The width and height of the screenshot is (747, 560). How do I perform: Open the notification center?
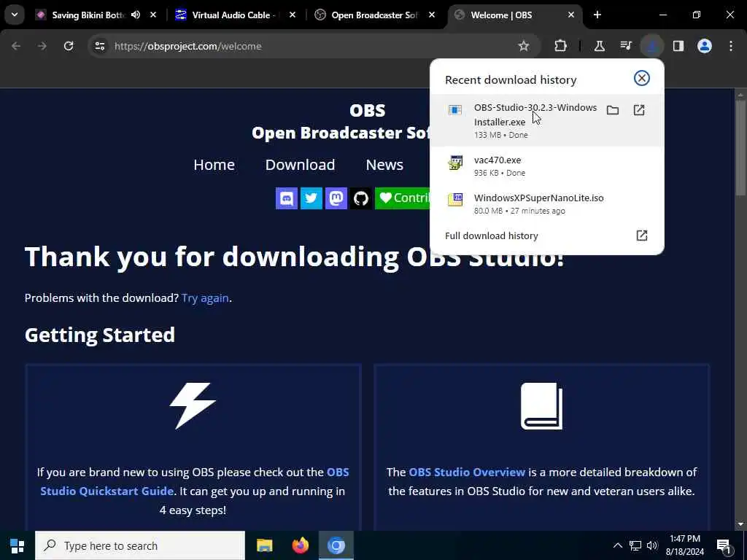tap(724, 546)
